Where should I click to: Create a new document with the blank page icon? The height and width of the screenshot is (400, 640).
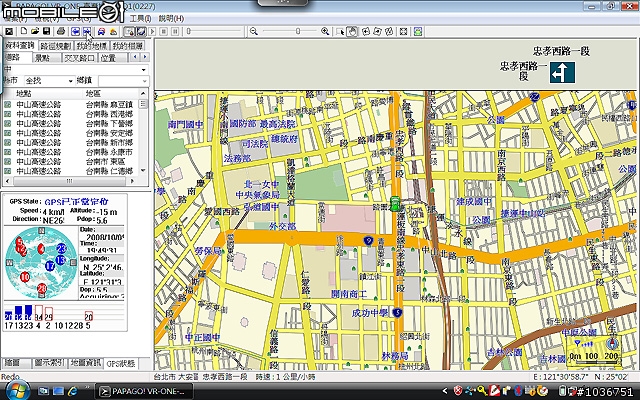[x=24, y=31]
